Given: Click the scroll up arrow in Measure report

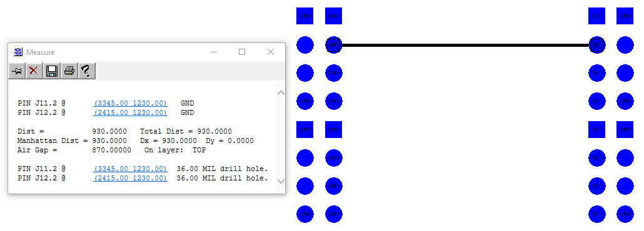Looking at the screenshot, I should [x=281, y=93].
